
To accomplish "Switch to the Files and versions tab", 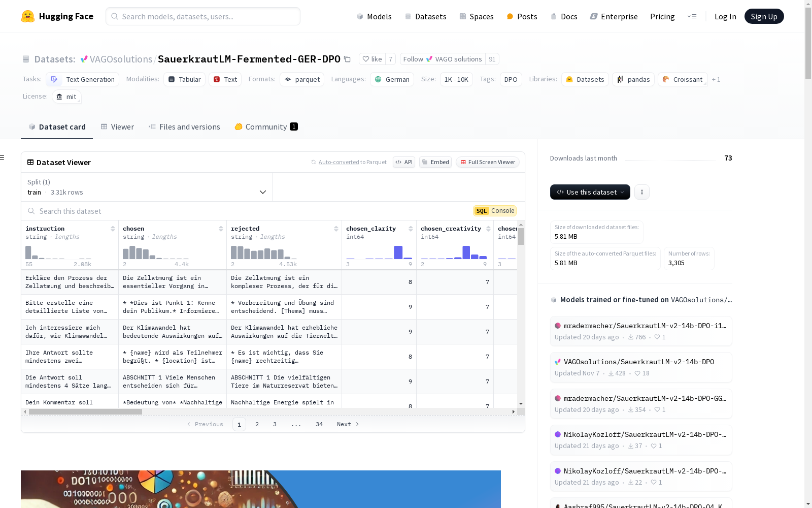I will point(184,127).
